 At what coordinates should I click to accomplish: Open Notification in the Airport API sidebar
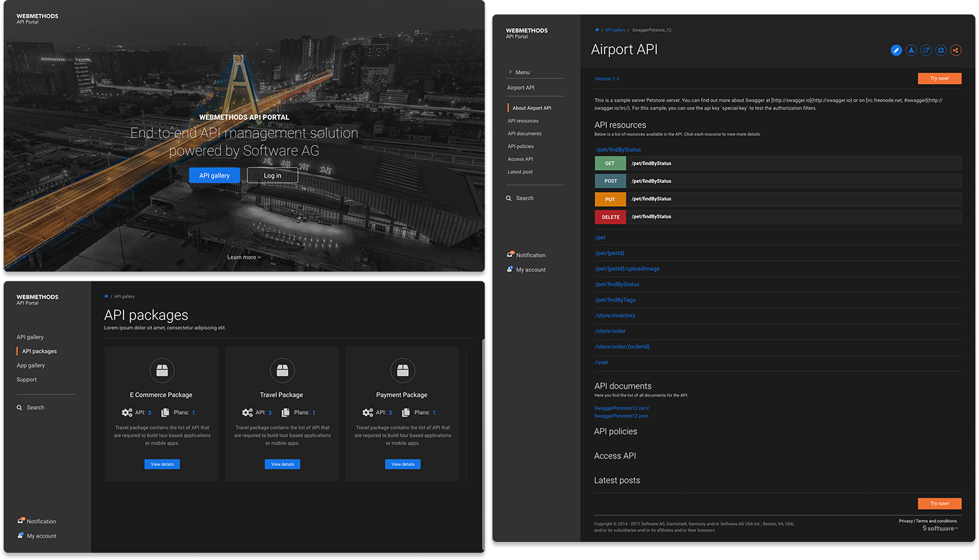point(526,255)
